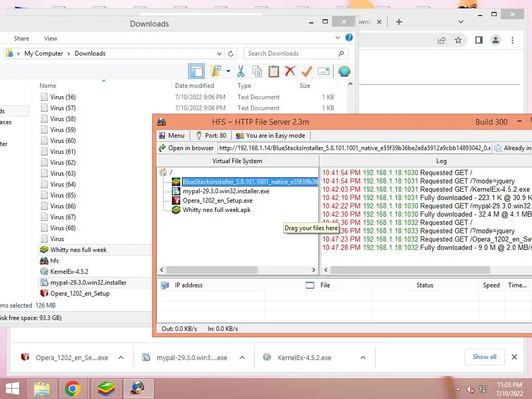This screenshot has width=532, height=399.
Task: Open the Chrome side panel icon
Action: 478,41
